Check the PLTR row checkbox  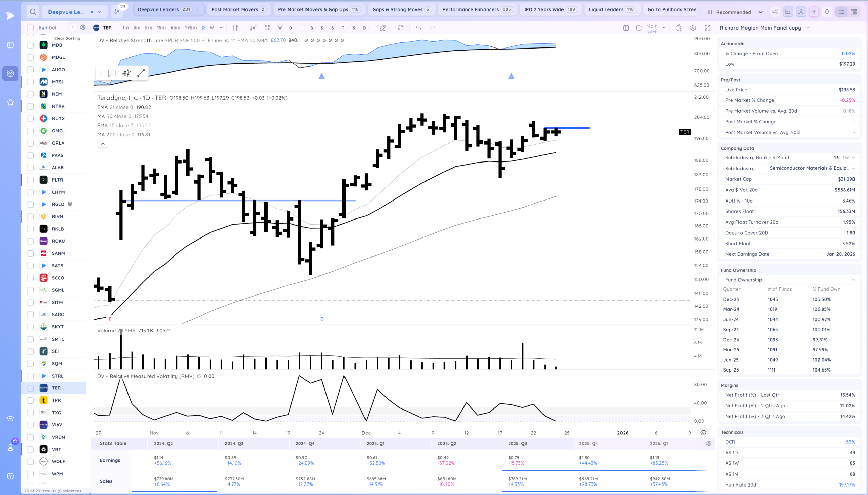click(x=31, y=180)
